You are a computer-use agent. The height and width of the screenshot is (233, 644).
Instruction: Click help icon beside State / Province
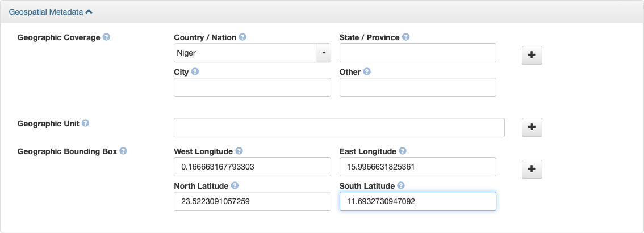click(x=406, y=37)
